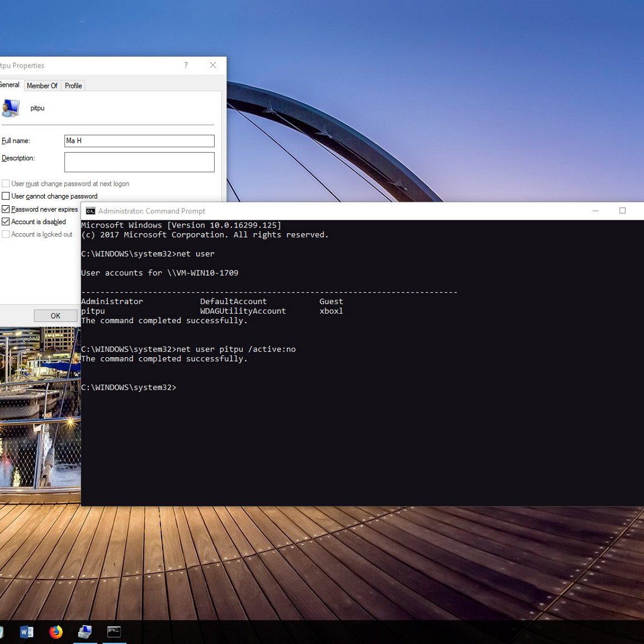Viewport: 644px width, 644px height.
Task: Uncheck Password never expires
Action: click(6, 209)
